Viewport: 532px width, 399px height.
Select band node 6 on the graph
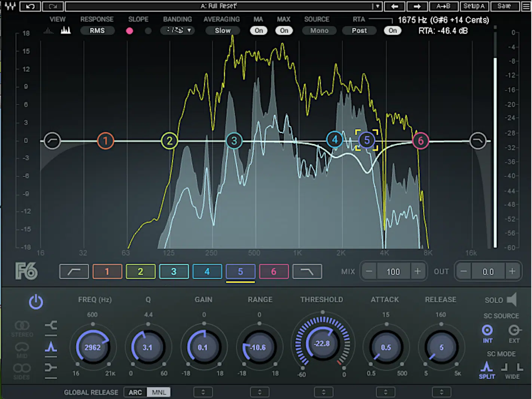point(421,141)
